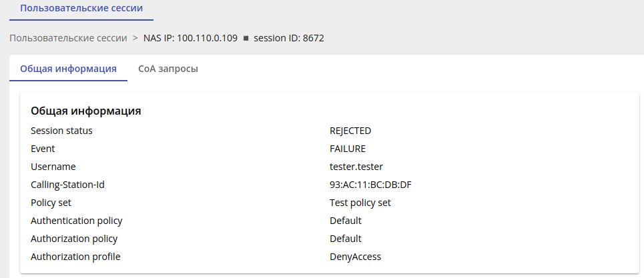
Task: Click the username value tester.tester
Action: pos(356,167)
